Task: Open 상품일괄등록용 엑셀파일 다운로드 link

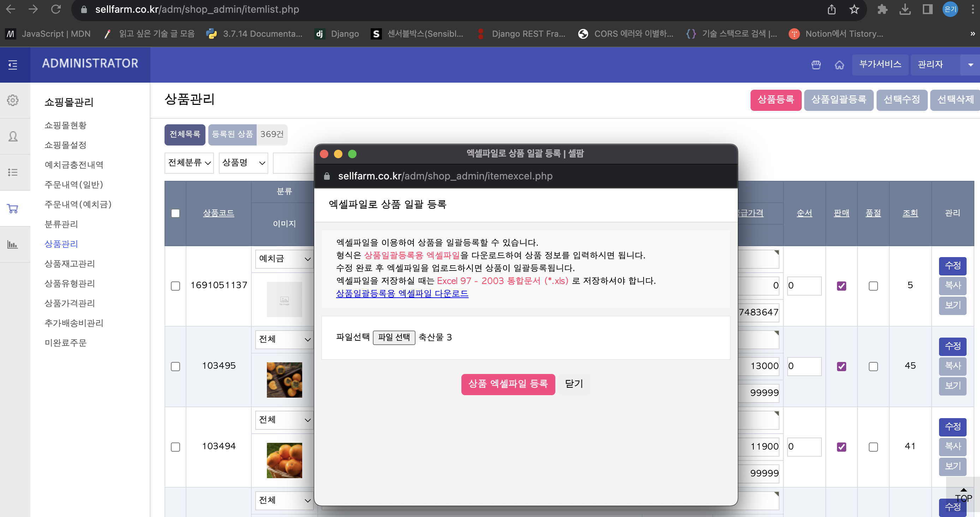Action: [402, 294]
